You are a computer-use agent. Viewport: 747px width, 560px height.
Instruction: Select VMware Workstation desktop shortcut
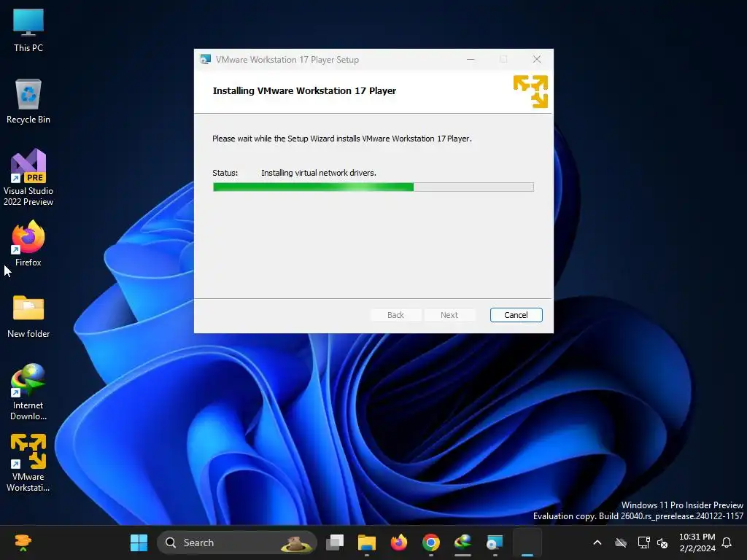[28, 463]
